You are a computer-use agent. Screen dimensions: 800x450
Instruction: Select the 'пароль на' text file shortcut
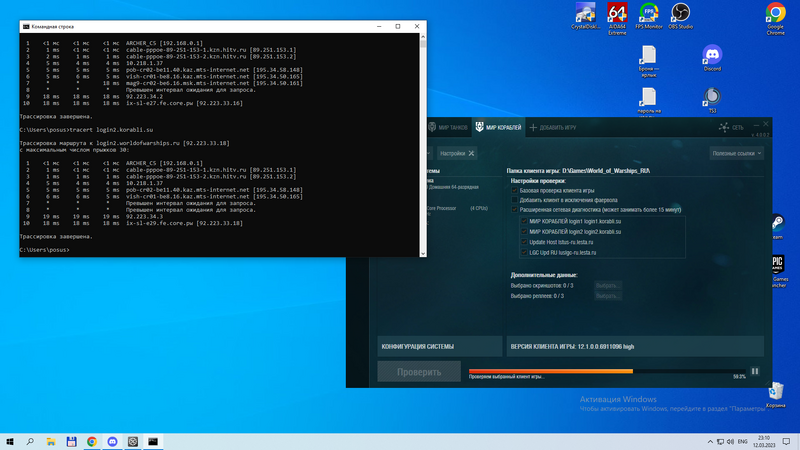point(648,101)
